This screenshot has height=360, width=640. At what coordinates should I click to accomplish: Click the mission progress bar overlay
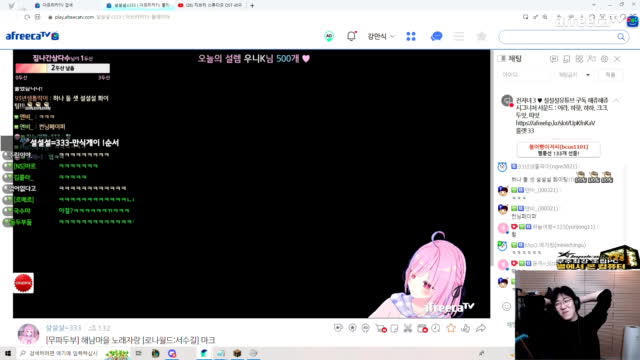62,68
